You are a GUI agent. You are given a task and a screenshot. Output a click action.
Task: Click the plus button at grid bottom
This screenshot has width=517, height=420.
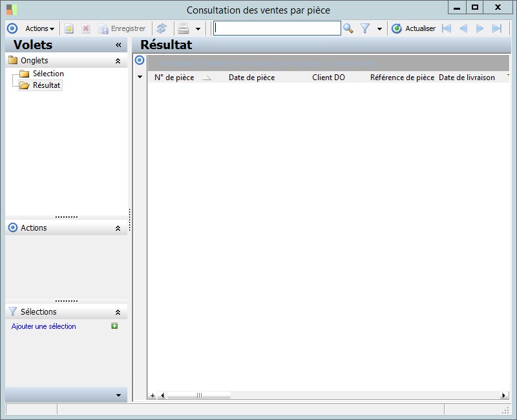click(x=153, y=395)
